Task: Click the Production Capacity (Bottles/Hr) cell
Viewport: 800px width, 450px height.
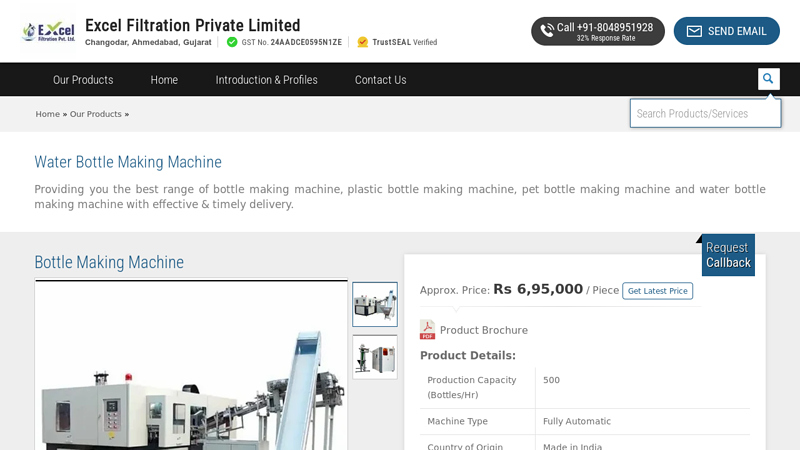Action: point(478,387)
